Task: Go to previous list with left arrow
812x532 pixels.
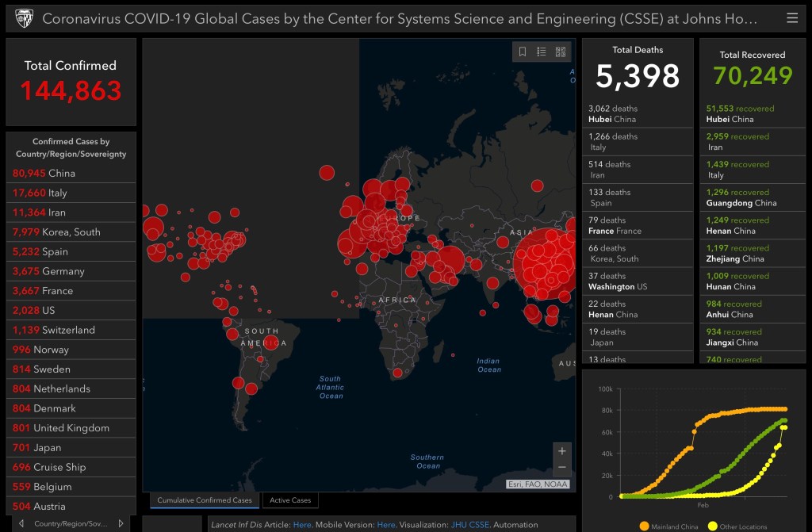Action: tap(21, 523)
